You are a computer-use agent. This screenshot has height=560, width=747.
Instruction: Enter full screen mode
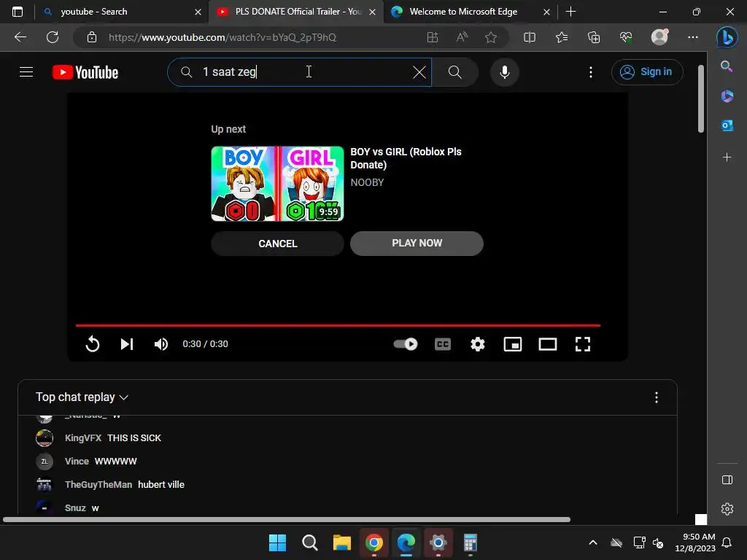[583, 344]
